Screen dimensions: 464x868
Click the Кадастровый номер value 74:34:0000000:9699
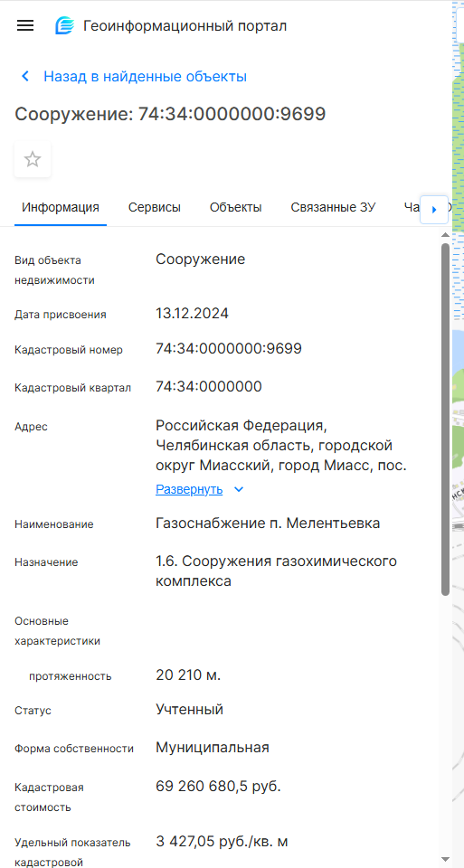click(x=229, y=349)
